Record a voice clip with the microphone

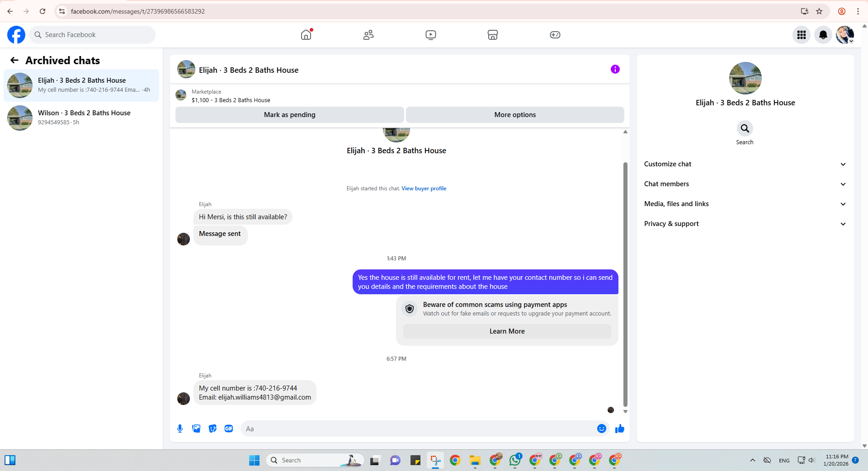click(180, 429)
